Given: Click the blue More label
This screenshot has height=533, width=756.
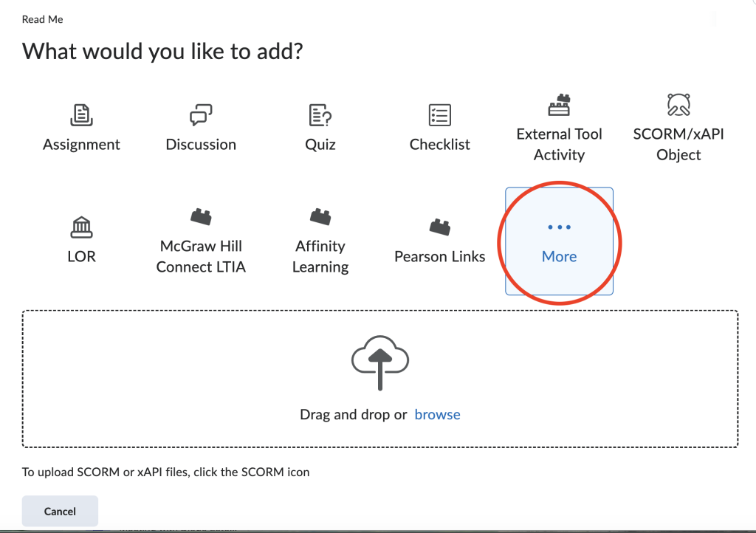Looking at the screenshot, I should point(560,256).
